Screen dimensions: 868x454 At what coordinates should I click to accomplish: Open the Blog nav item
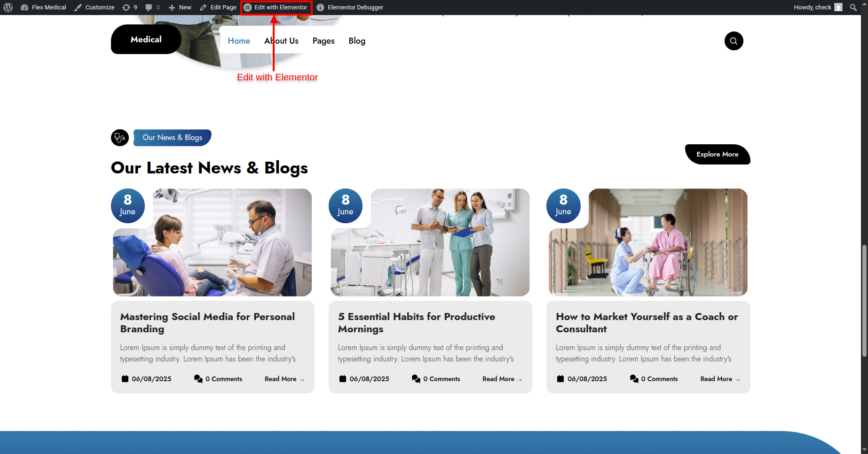357,41
